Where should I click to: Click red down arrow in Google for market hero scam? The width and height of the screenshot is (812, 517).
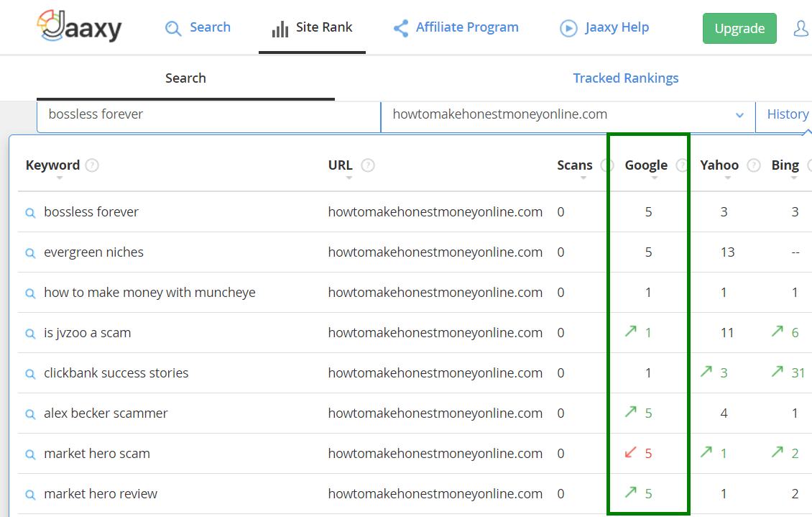click(x=630, y=452)
